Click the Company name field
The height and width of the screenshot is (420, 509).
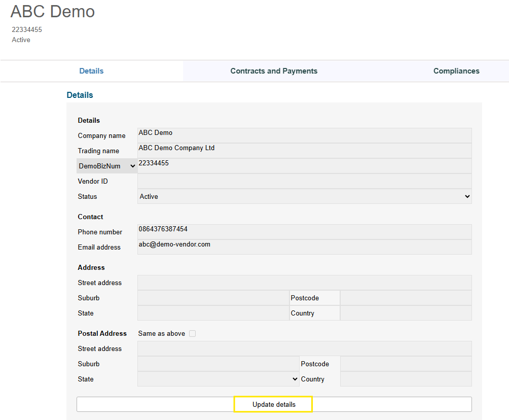coord(304,135)
